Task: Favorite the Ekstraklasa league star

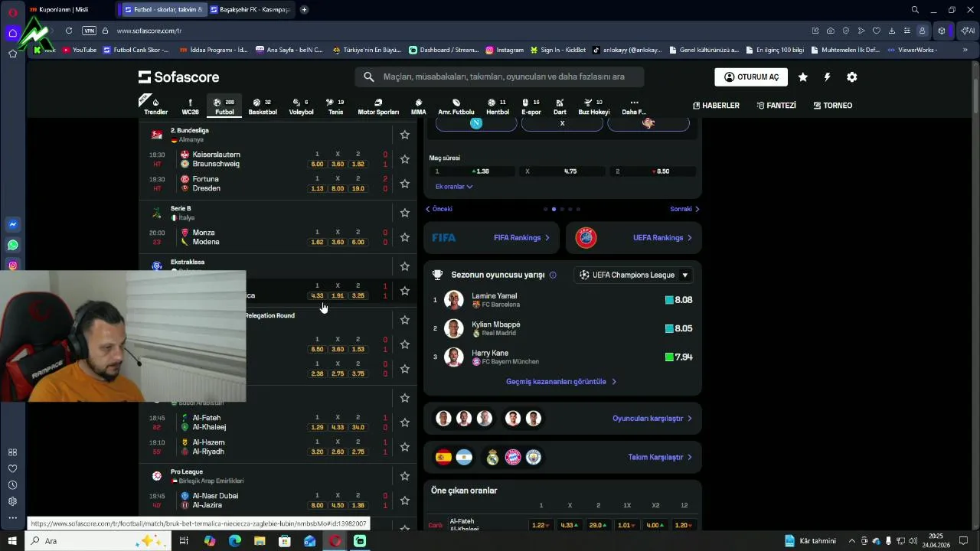Action: pos(405,266)
